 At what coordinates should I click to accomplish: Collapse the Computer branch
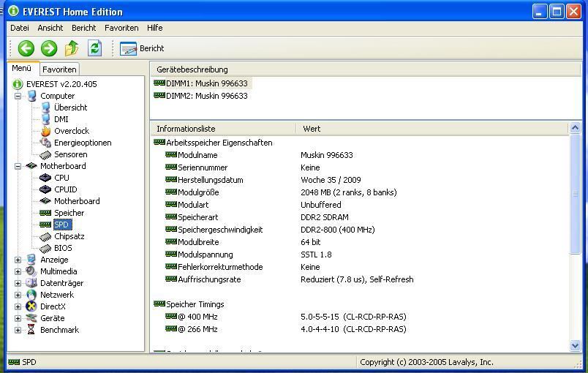pyautogui.click(x=18, y=96)
